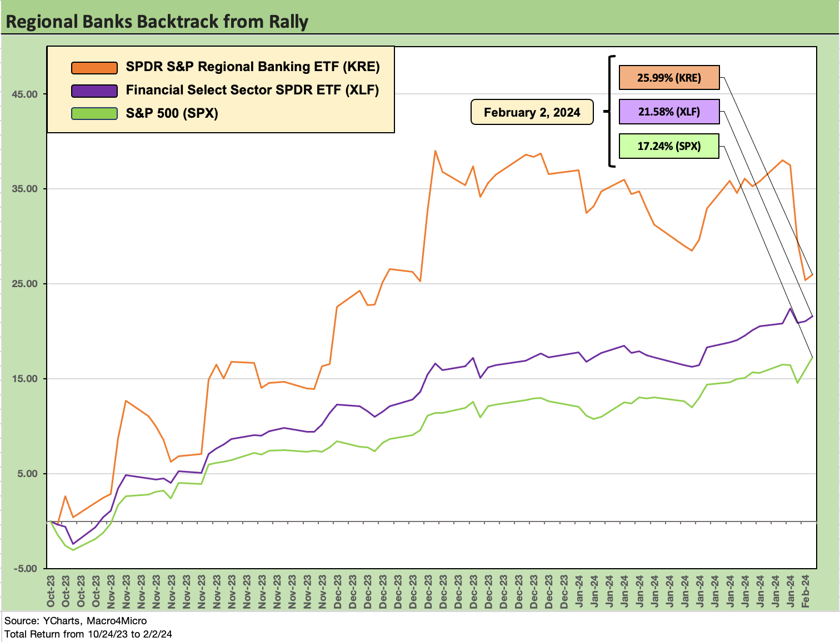Click the 'February 2, 2024' date callout
The width and height of the screenshot is (840, 642).
pos(532,112)
